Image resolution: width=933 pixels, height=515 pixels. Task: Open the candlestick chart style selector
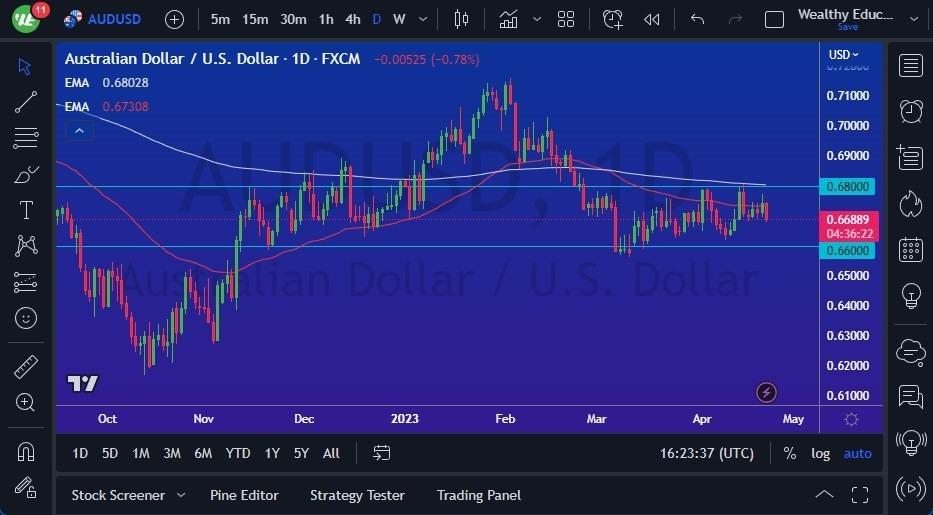(x=461, y=20)
